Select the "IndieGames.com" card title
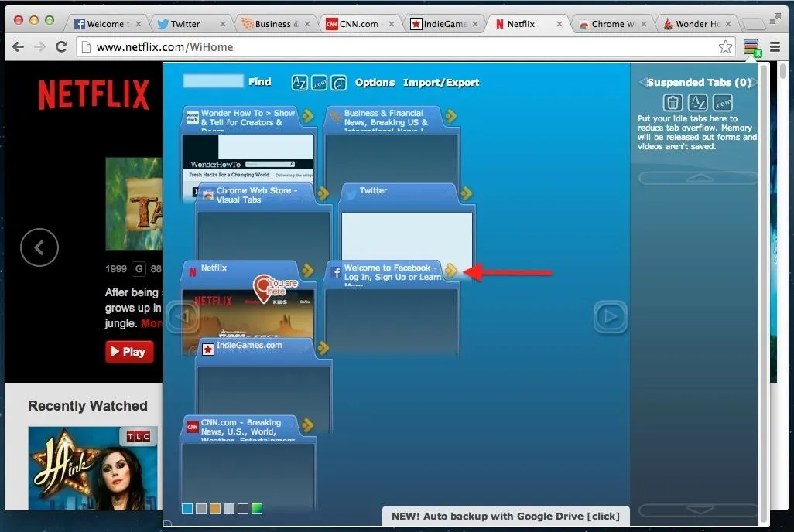Screen dimensions: 794x532 [249, 345]
